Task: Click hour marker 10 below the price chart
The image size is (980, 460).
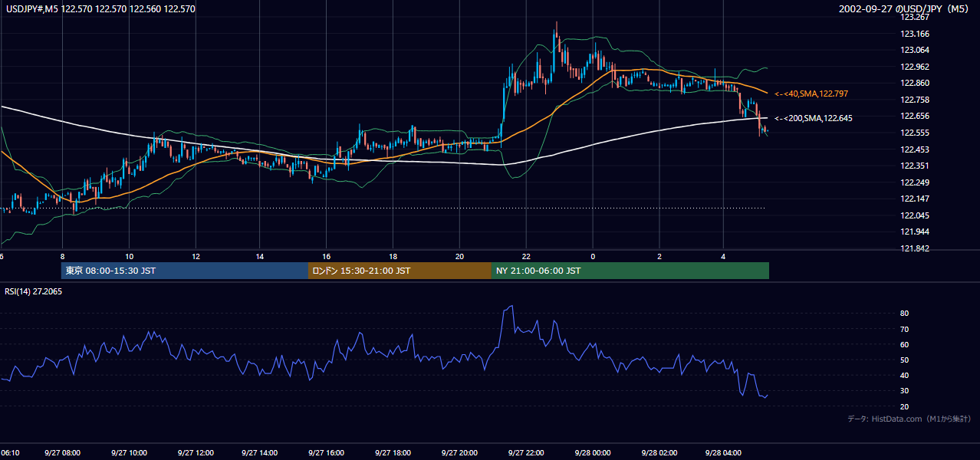Action: click(129, 256)
